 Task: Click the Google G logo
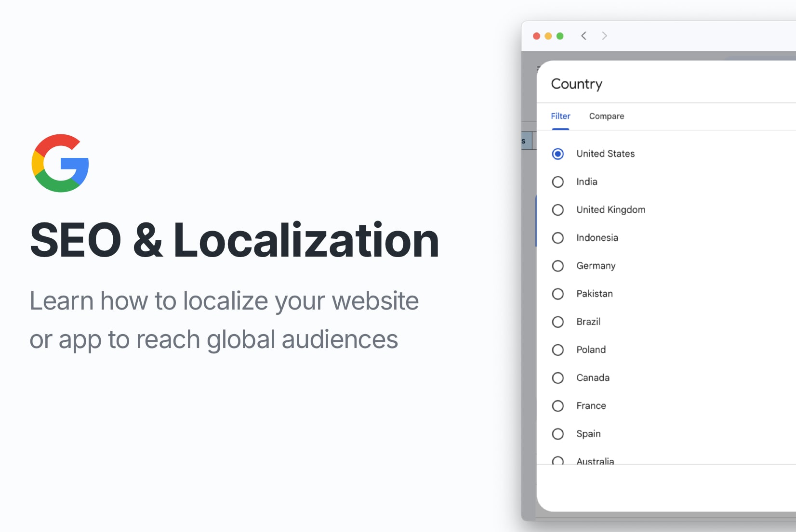tap(60, 163)
